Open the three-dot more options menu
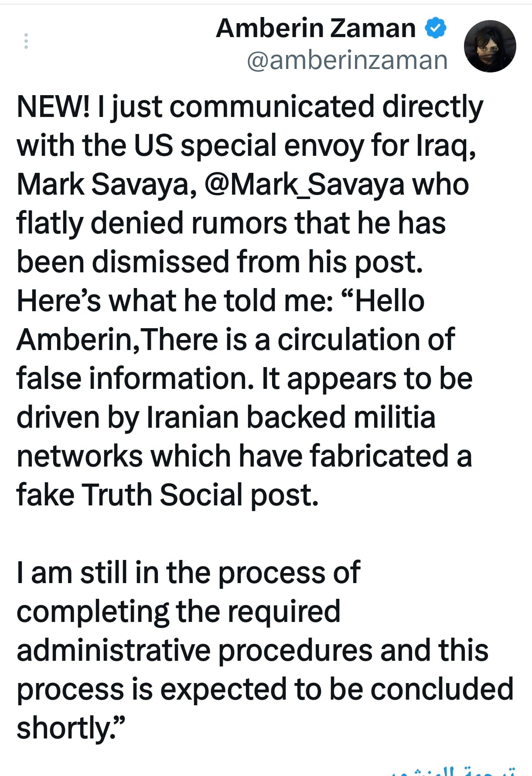The image size is (532, 776). (26, 41)
